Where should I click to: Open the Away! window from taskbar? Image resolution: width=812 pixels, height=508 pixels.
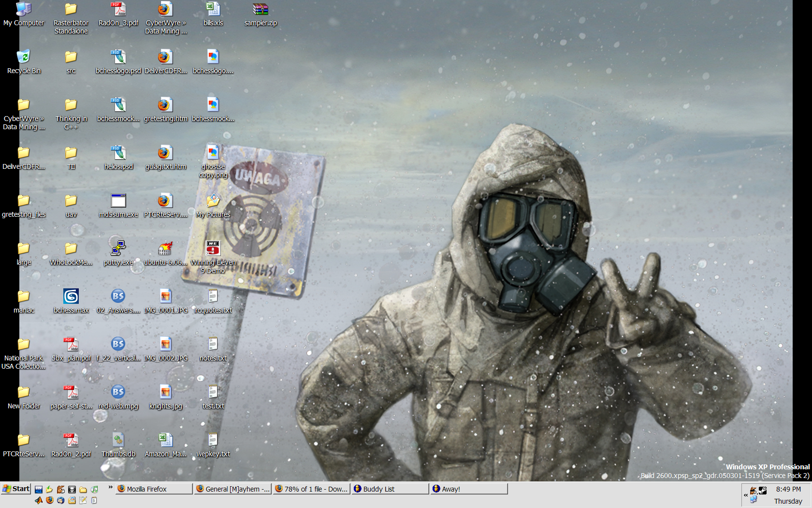469,489
